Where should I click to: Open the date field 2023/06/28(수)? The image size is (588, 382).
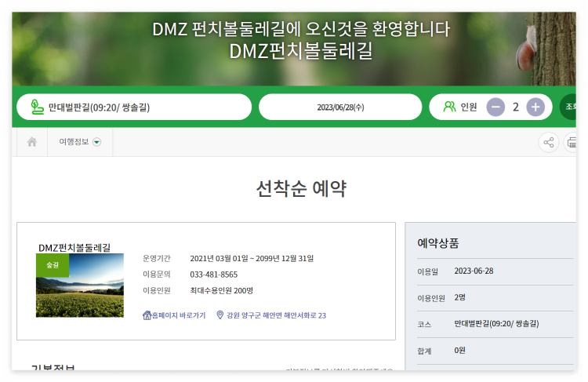(x=340, y=107)
